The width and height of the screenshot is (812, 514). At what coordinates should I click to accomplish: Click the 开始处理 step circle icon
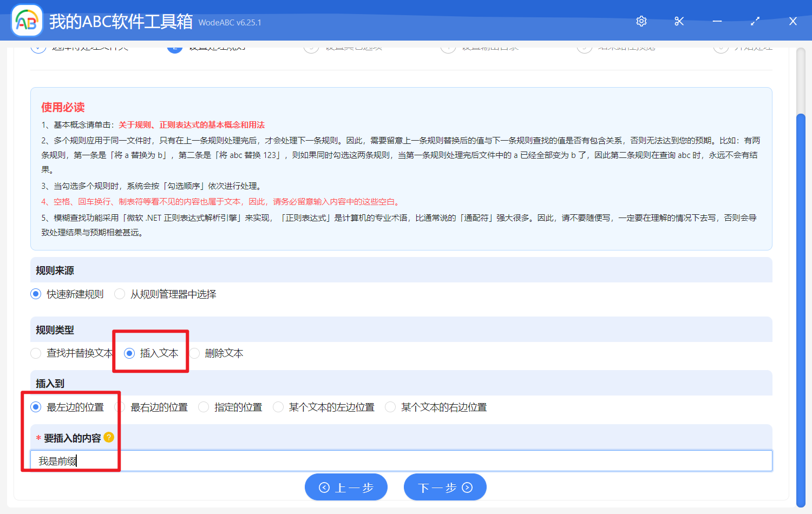coord(720,47)
